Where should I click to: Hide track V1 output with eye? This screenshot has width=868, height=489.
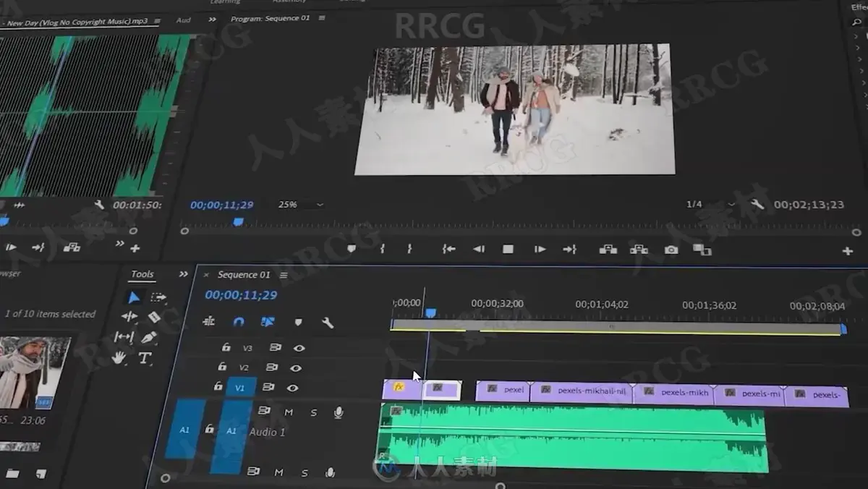tap(292, 388)
